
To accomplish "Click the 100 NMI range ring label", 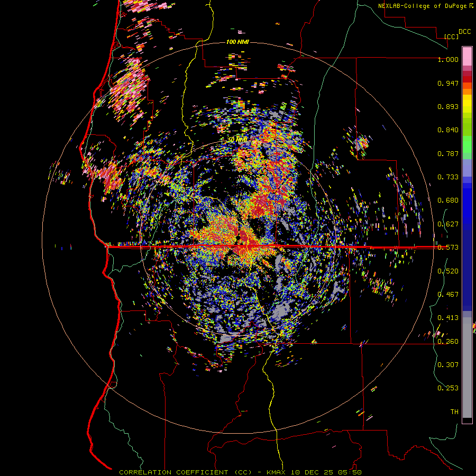I will pyautogui.click(x=237, y=42).
